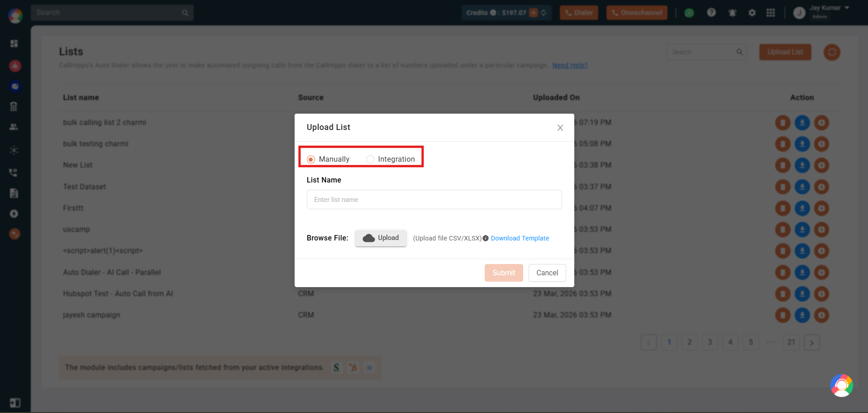The height and width of the screenshot is (413, 868).
Task: Click the top global Search field
Action: [112, 13]
